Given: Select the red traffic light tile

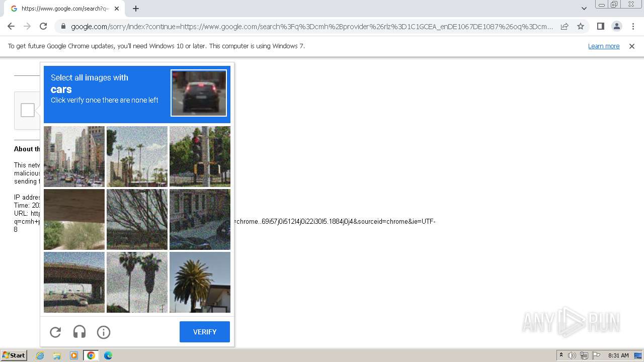Looking at the screenshot, I should pyautogui.click(x=200, y=156).
